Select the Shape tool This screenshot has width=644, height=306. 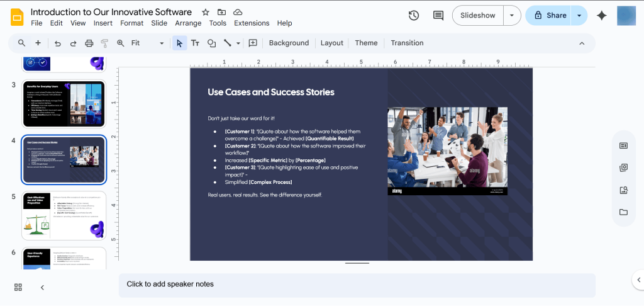click(x=211, y=43)
